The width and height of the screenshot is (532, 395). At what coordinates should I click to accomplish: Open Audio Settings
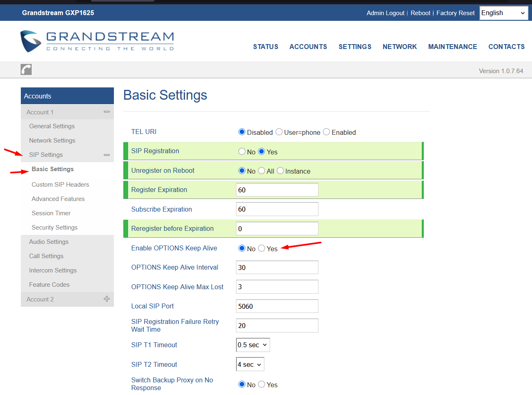pyautogui.click(x=49, y=242)
